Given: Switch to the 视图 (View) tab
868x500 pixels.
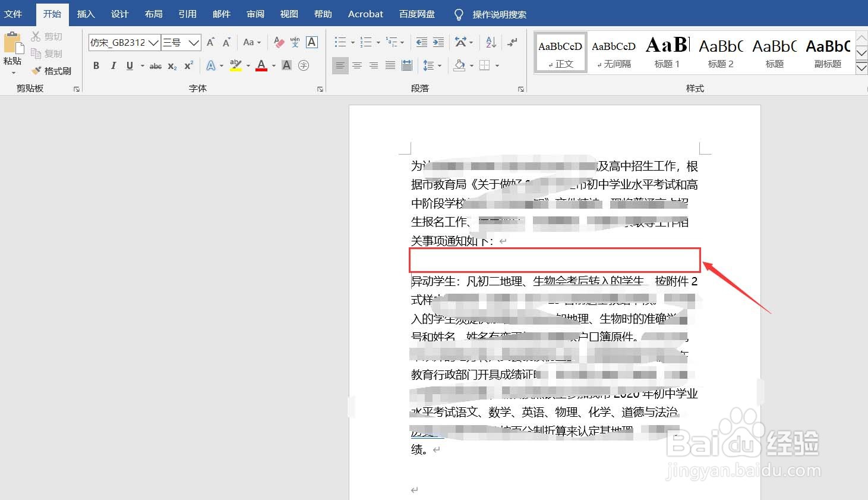Looking at the screenshot, I should pyautogui.click(x=289, y=14).
